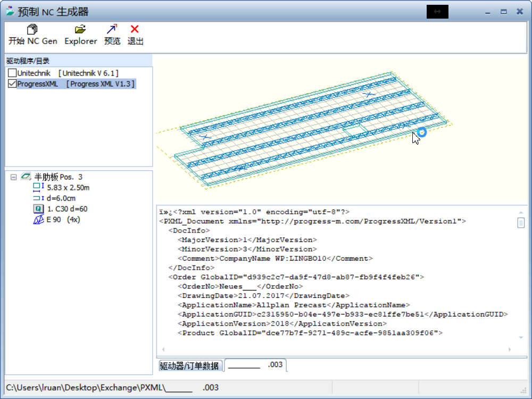Click the black double-arrow button in the title bar
The image size is (532, 399).
coord(437,12)
